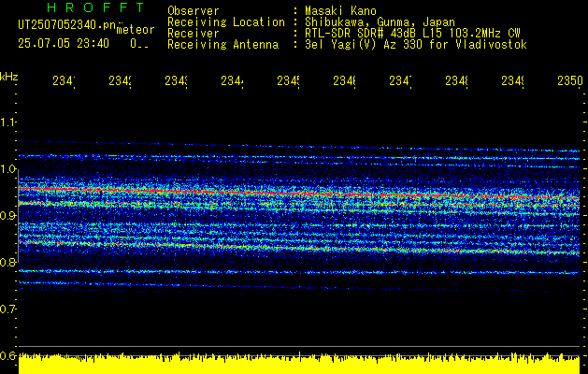
Task: Click the "Observer" field label
Action: [194, 10]
